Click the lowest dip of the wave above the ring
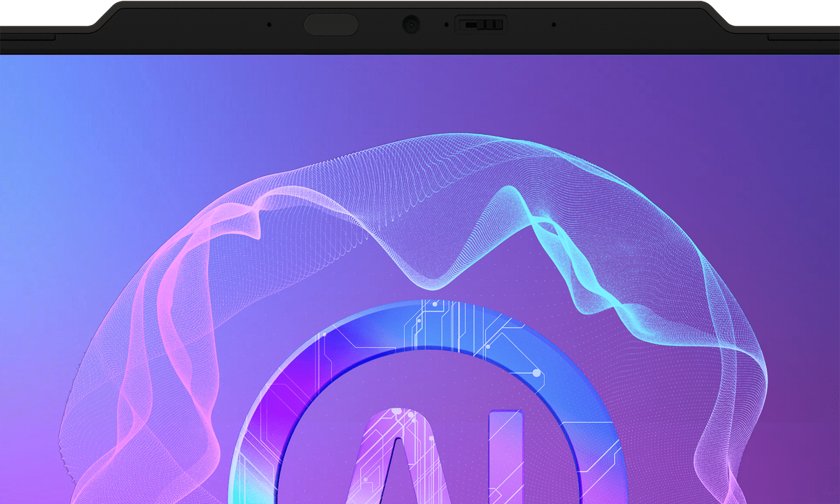This screenshot has height=504, width=840. [433, 286]
